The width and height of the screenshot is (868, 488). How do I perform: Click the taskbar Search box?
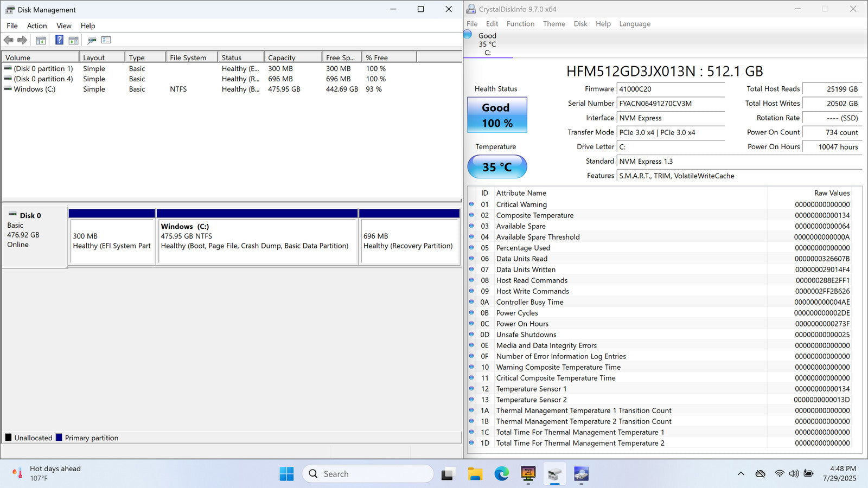pos(368,474)
